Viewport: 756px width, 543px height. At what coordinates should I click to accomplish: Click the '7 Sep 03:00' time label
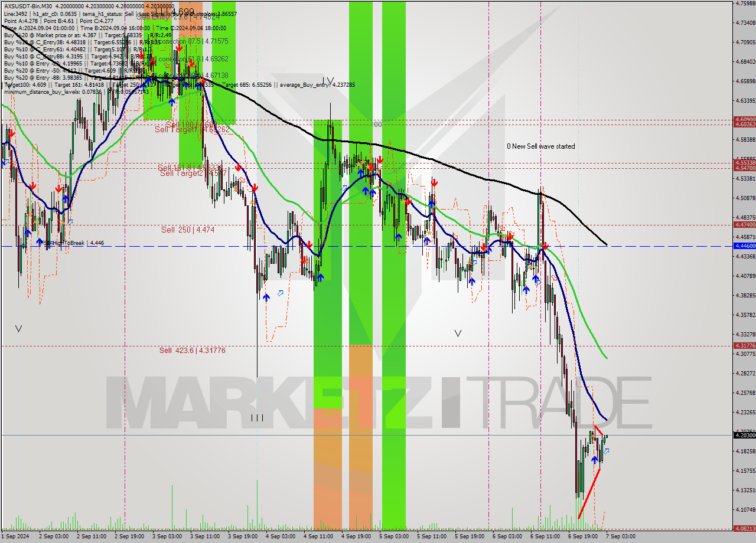(621, 537)
